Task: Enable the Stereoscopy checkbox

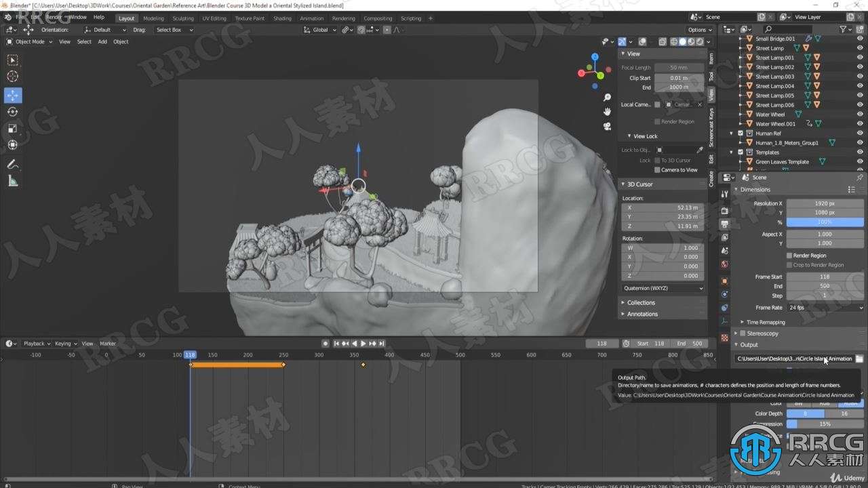Action: (x=742, y=333)
